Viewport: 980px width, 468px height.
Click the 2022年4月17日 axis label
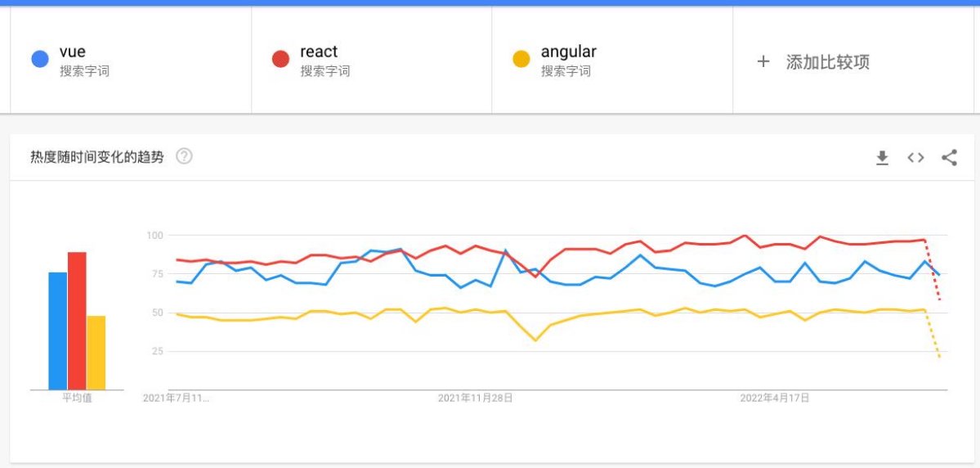click(774, 398)
